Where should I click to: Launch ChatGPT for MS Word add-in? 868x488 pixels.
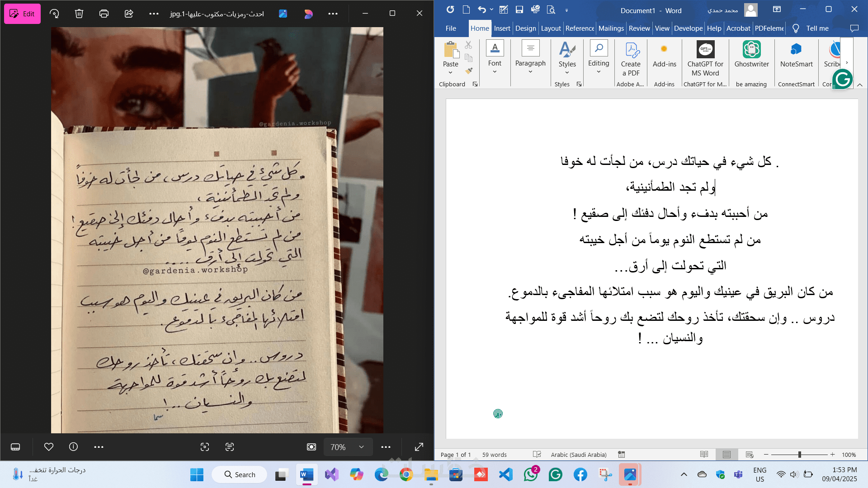(705, 59)
